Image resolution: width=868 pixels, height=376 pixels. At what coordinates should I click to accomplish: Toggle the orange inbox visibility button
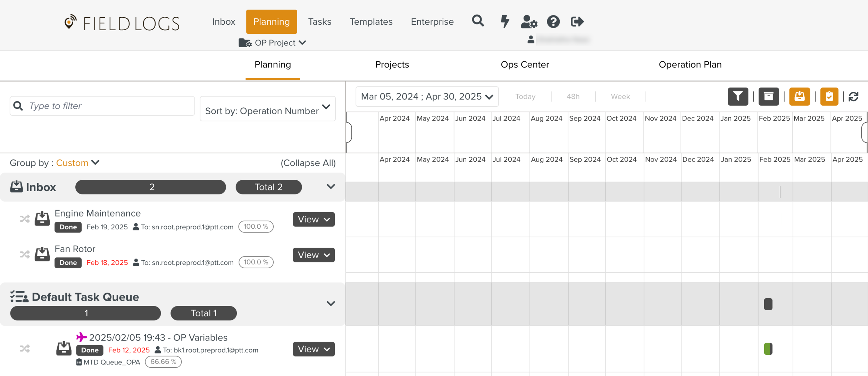point(800,97)
